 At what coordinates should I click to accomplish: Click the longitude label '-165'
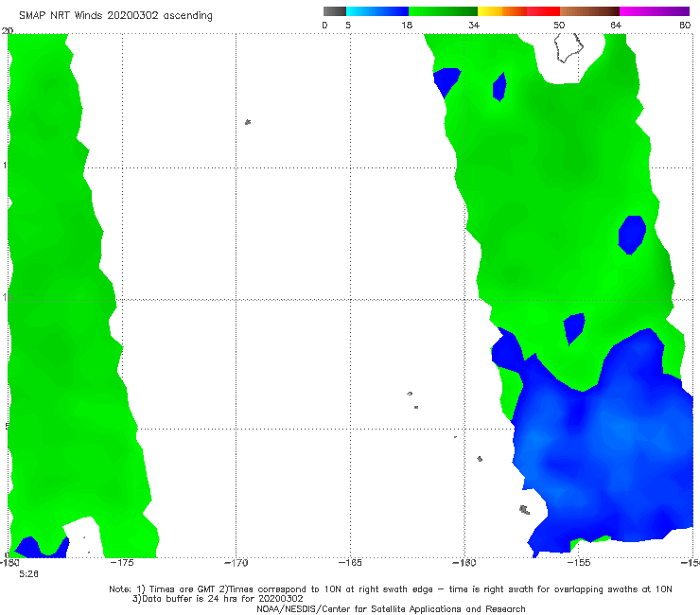click(x=350, y=563)
